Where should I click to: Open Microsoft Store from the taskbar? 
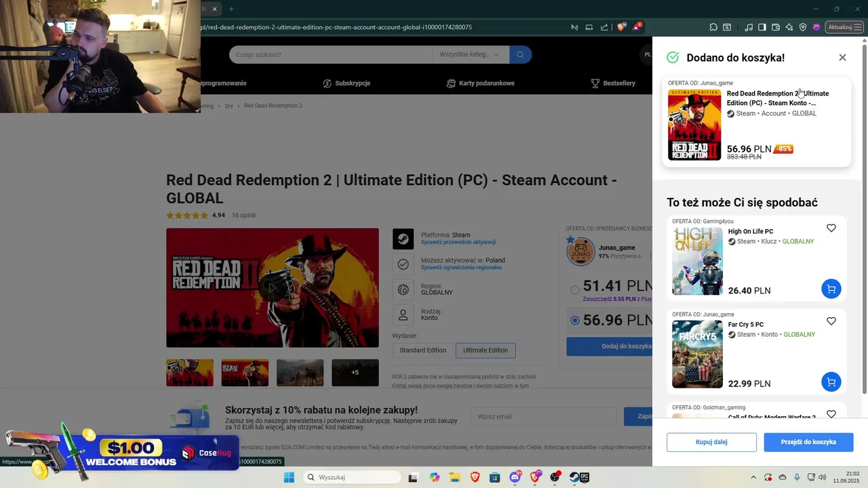click(x=495, y=477)
